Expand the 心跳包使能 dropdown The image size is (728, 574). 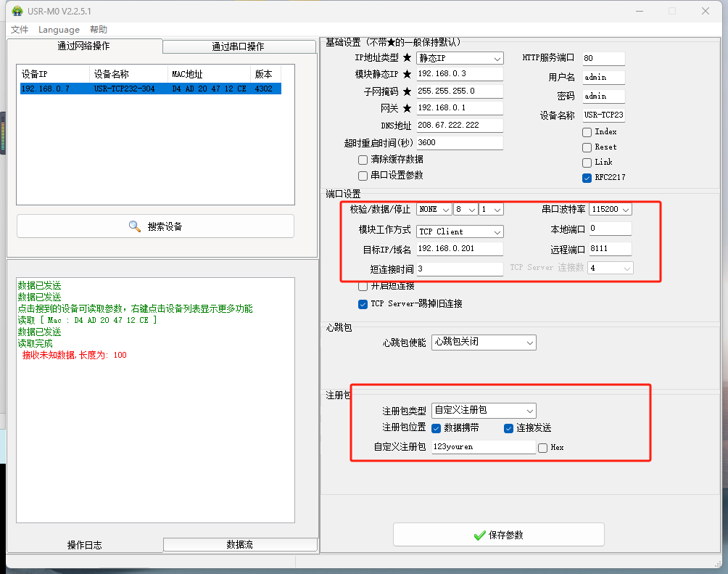point(484,342)
